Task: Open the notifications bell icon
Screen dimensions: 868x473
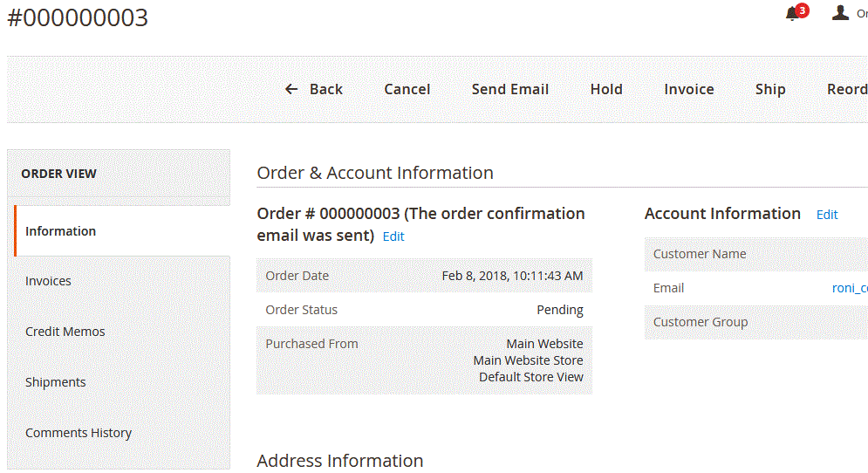Action: (x=792, y=14)
